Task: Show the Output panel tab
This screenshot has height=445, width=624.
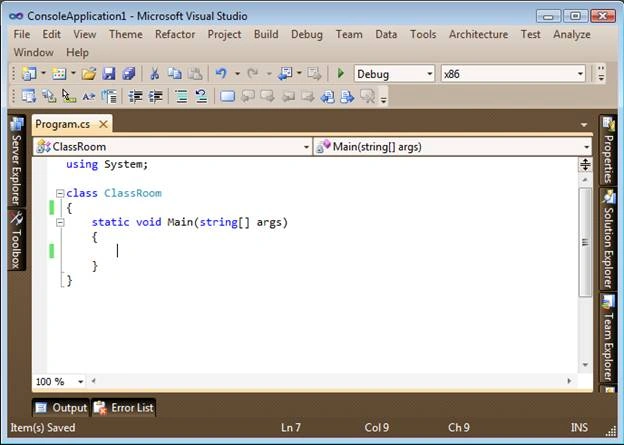Action: click(x=61, y=408)
